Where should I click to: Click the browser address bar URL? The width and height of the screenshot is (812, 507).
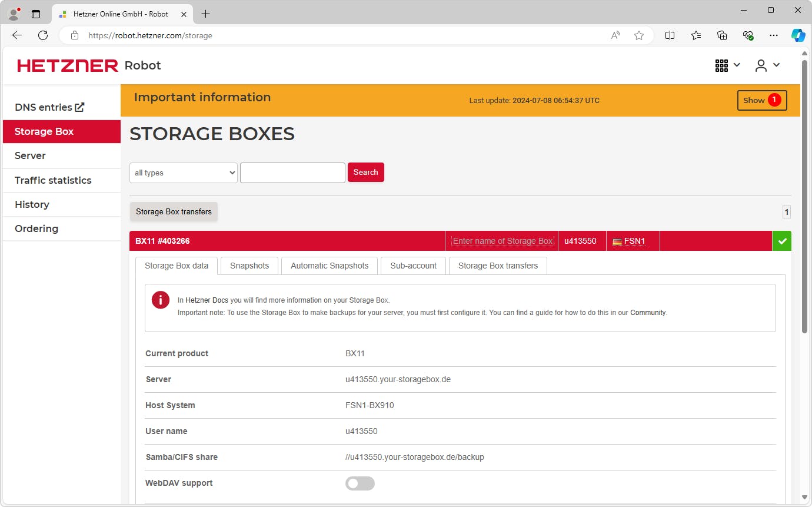(150, 35)
